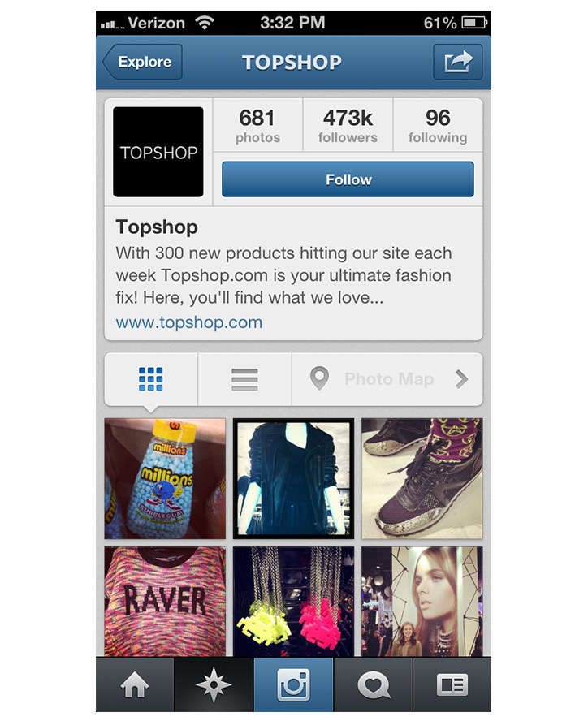The width and height of the screenshot is (588, 721).
Task: Open the Explore star tab
Action: coord(214,684)
